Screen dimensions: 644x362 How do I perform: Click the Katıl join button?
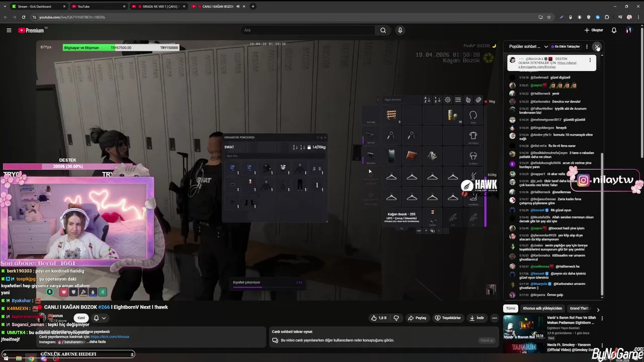pos(81,318)
